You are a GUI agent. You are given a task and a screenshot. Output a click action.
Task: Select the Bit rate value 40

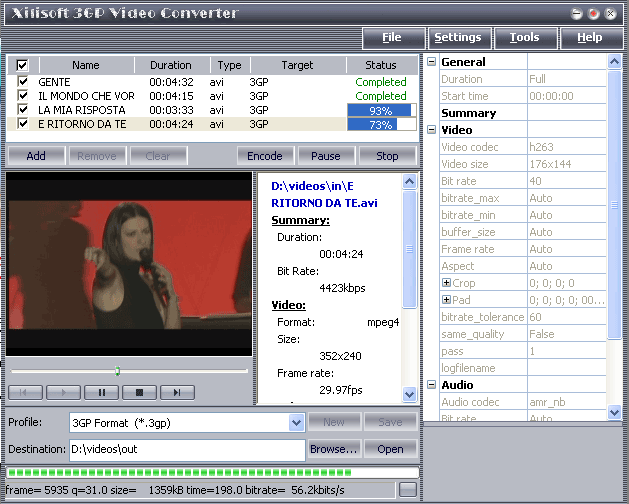pyautogui.click(x=536, y=181)
